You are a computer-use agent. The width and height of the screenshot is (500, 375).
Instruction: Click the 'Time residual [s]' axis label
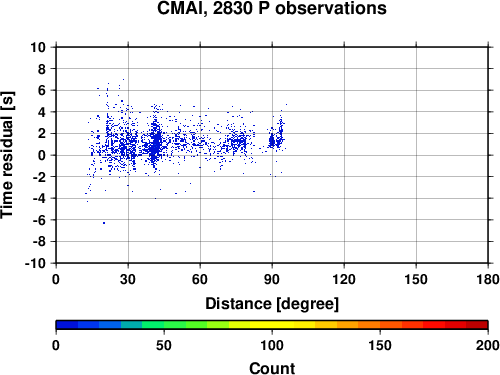tap(7, 155)
